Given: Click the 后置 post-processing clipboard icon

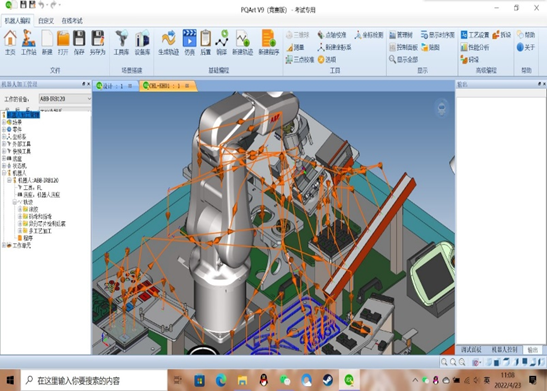Looking at the screenshot, I should (x=205, y=42).
